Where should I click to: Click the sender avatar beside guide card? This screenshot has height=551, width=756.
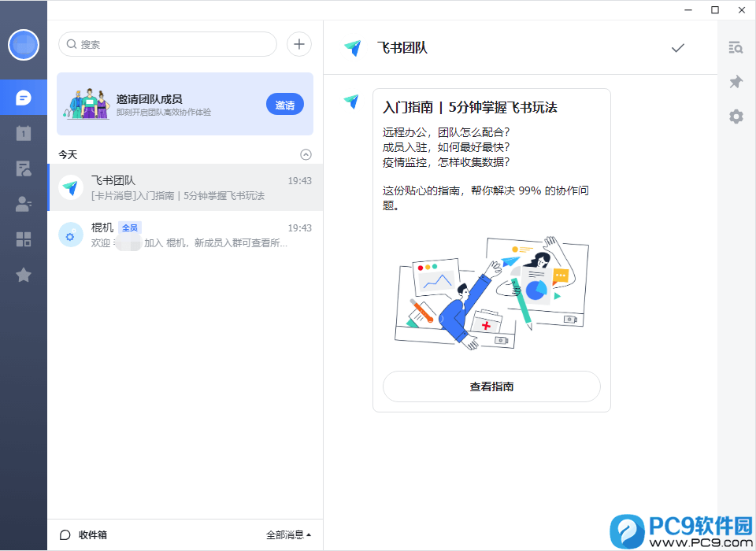click(x=352, y=102)
